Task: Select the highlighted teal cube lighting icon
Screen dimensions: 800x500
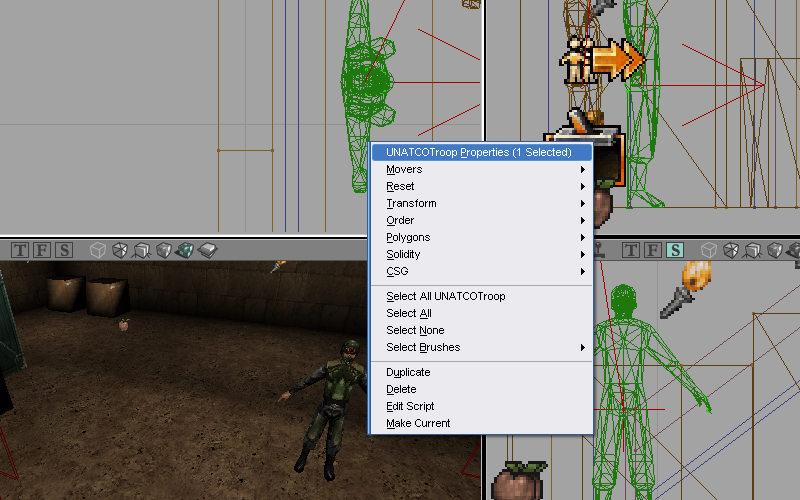Action: click(x=185, y=250)
